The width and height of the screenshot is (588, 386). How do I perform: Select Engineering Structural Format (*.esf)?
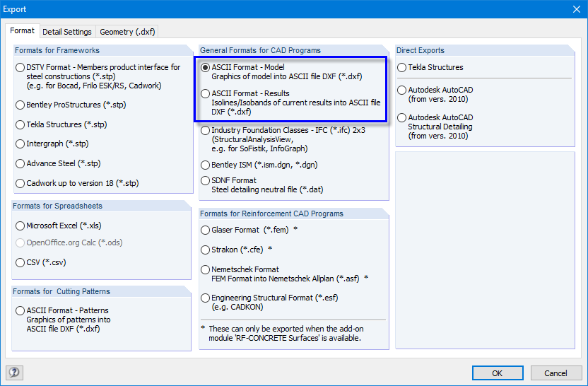tap(205, 298)
